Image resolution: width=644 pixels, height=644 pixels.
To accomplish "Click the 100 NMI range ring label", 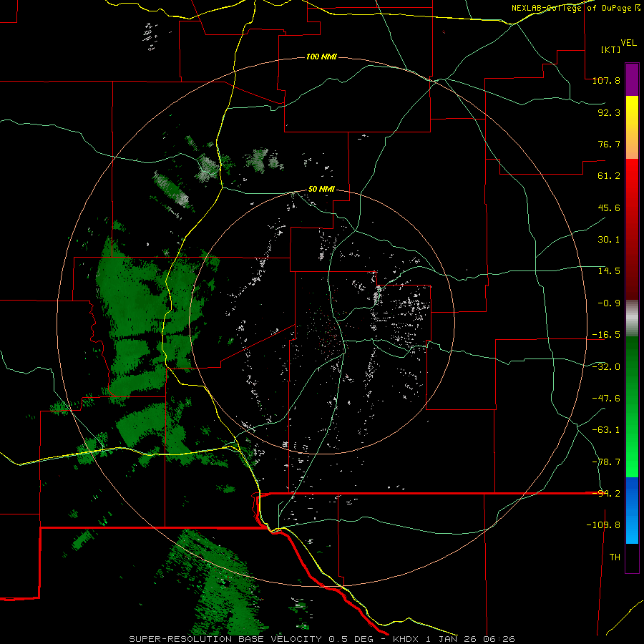I will (321, 57).
